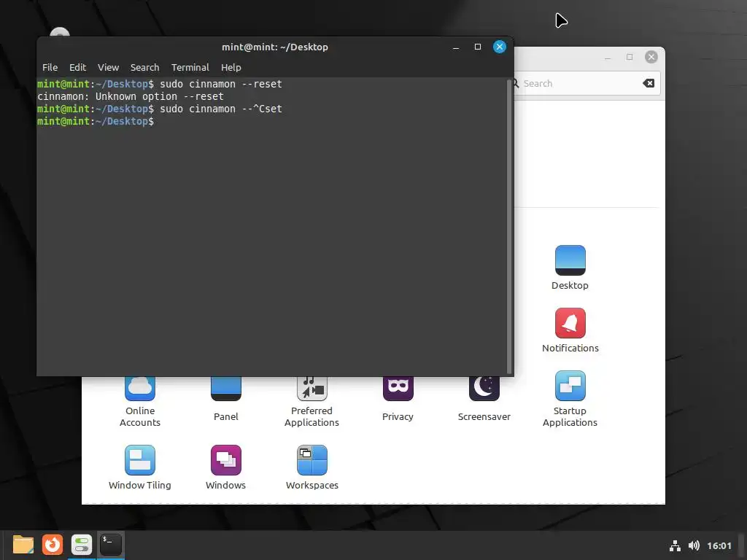
Task: Open the Desktop settings icon
Action: click(570, 260)
